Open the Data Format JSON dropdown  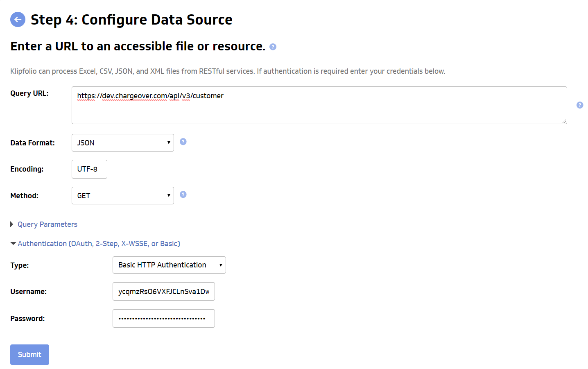tap(123, 143)
